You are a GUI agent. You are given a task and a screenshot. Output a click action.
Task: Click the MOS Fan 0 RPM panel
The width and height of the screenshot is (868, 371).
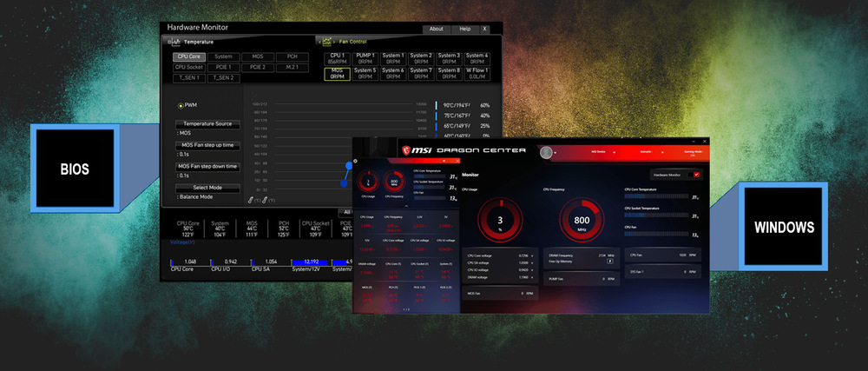click(500, 294)
